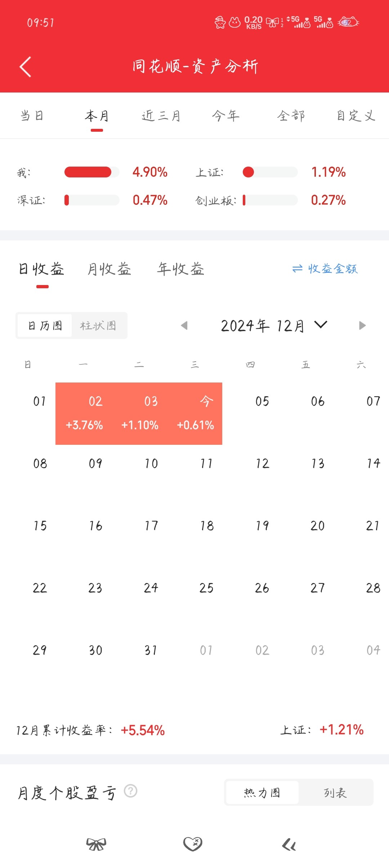Open the 2024年12月 month dropdown
This screenshot has height=868, width=389.
(x=274, y=326)
